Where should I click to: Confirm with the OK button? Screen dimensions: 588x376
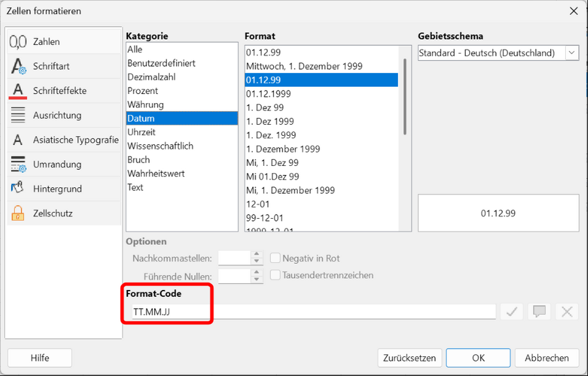click(x=478, y=358)
